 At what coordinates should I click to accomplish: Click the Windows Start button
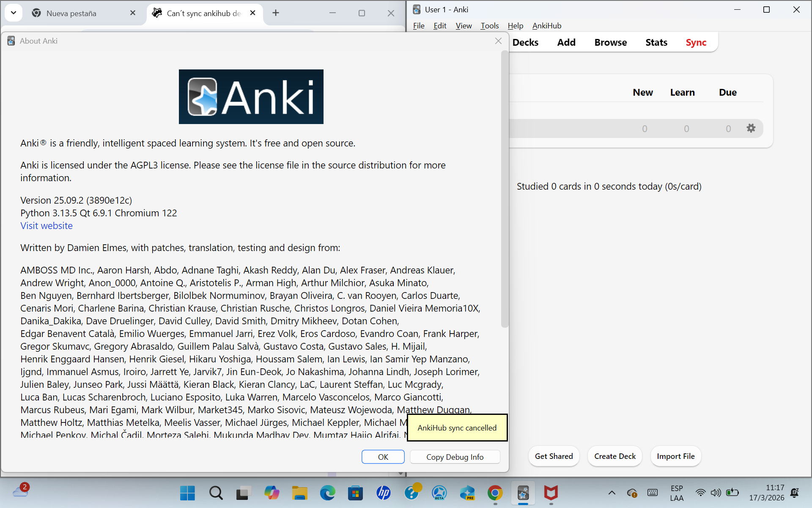[x=187, y=493]
